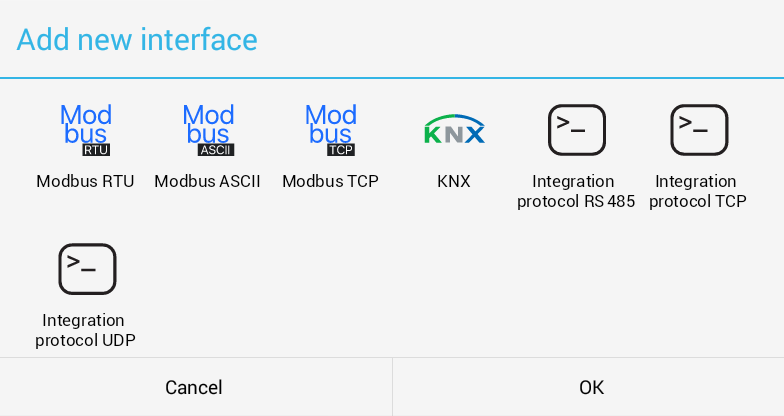
Task: Select the "Integration protocol RS 485" label
Action: 576,191
